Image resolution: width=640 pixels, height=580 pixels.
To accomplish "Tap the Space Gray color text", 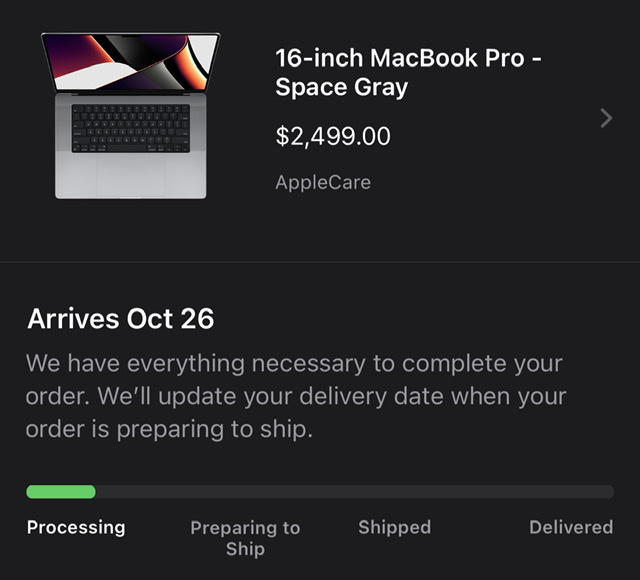I will click(342, 87).
